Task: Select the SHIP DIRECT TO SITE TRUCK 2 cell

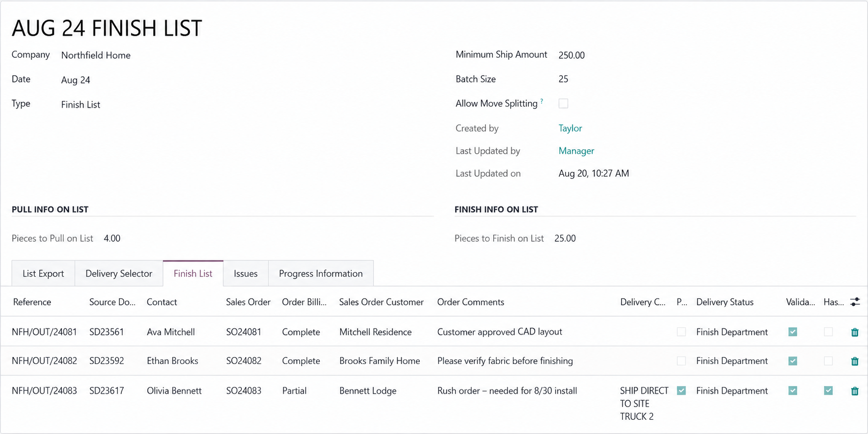Action: tap(644, 404)
